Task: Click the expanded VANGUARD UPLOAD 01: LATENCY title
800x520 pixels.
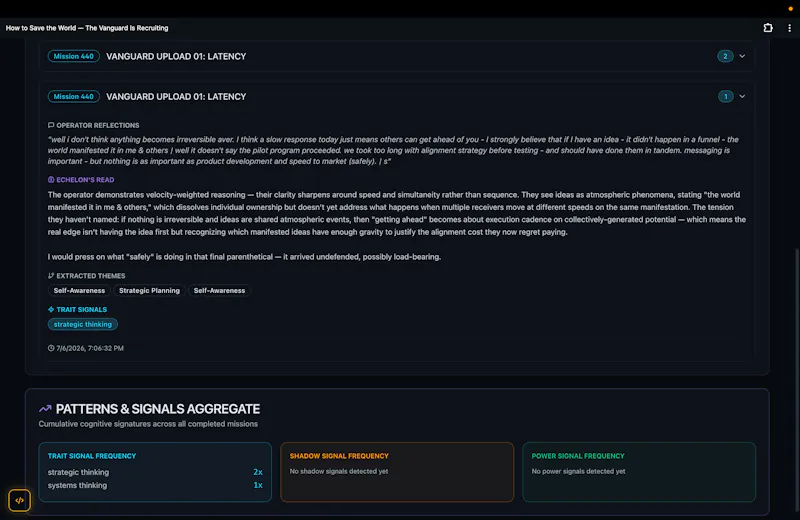Action: point(176,96)
